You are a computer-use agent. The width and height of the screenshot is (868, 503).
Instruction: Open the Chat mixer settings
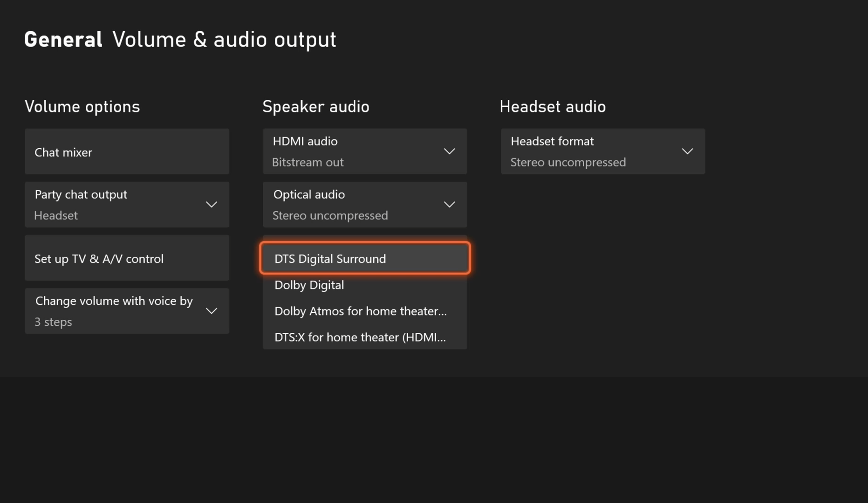click(x=127, y=152)
